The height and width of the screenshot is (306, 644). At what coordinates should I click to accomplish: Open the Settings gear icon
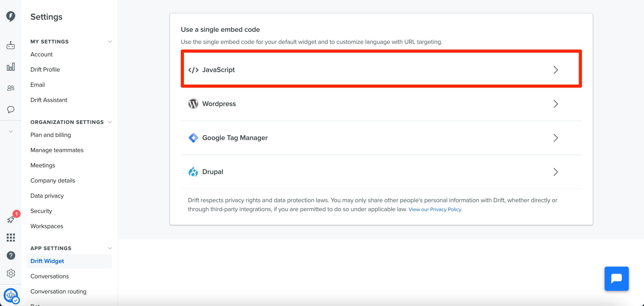point(11,273)
